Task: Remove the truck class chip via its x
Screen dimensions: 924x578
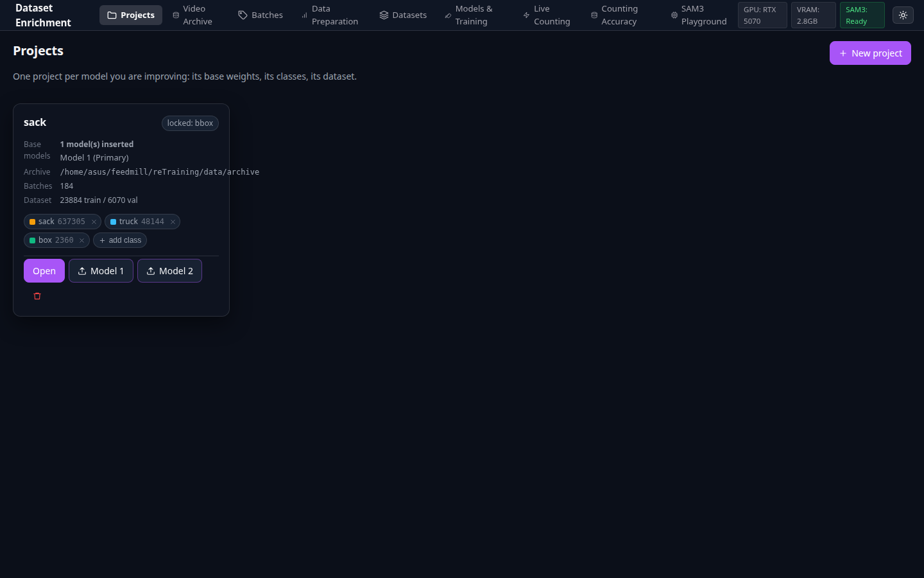Action: [173, 222]
